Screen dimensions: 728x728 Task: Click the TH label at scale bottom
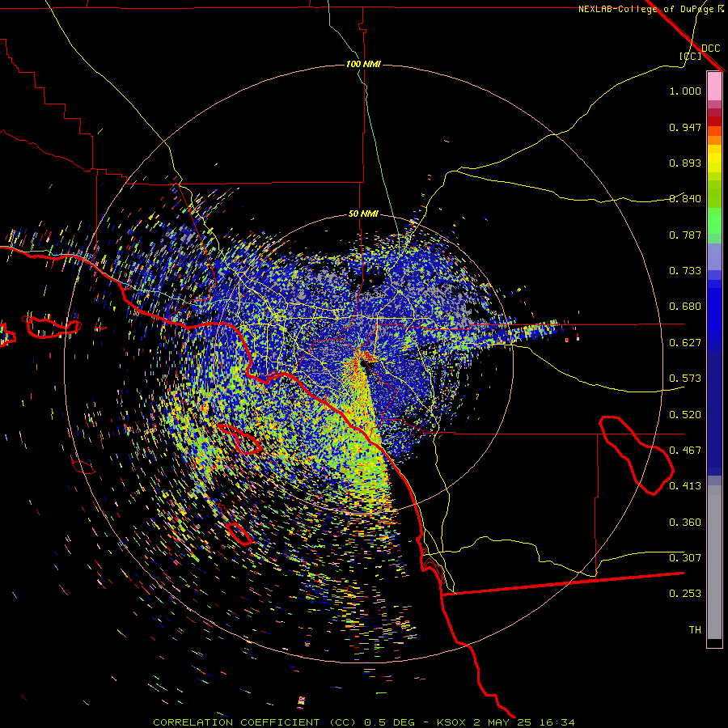(x=695, y=630)
